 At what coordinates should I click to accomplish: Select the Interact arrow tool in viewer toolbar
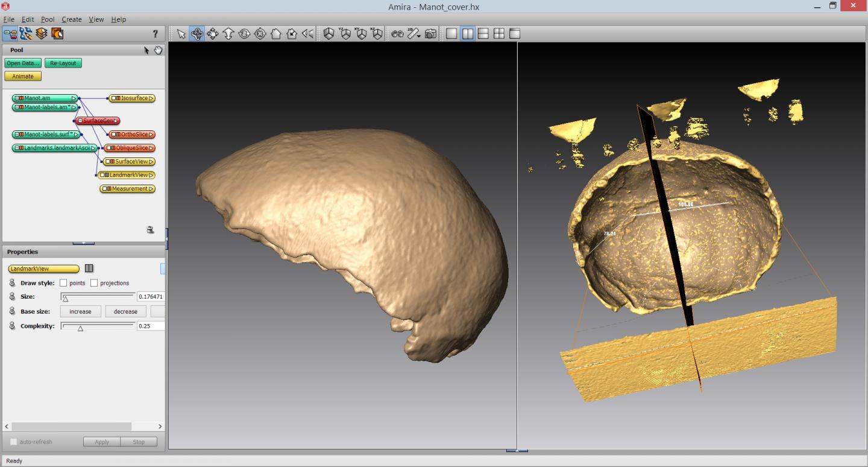click(x=181, y=34)
